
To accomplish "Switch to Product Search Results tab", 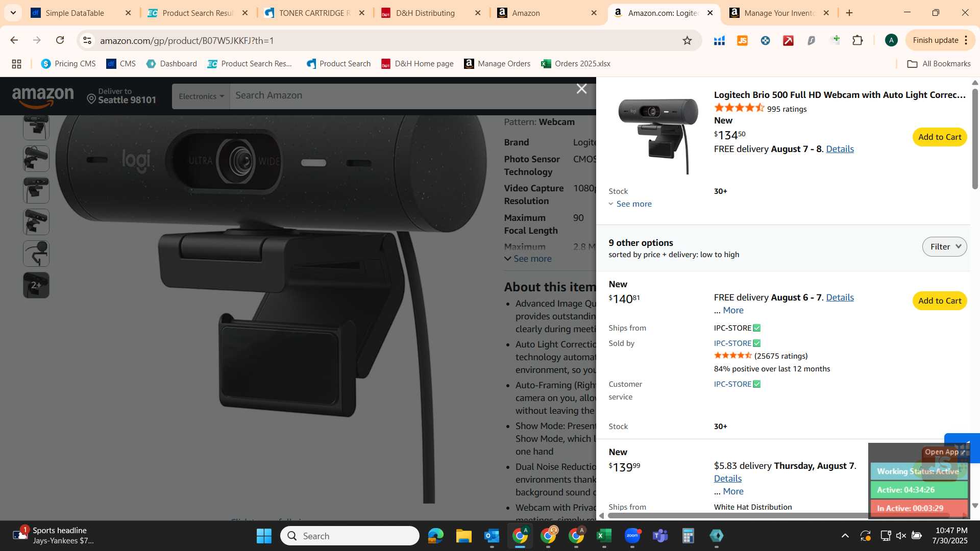I will pos(198,13).
